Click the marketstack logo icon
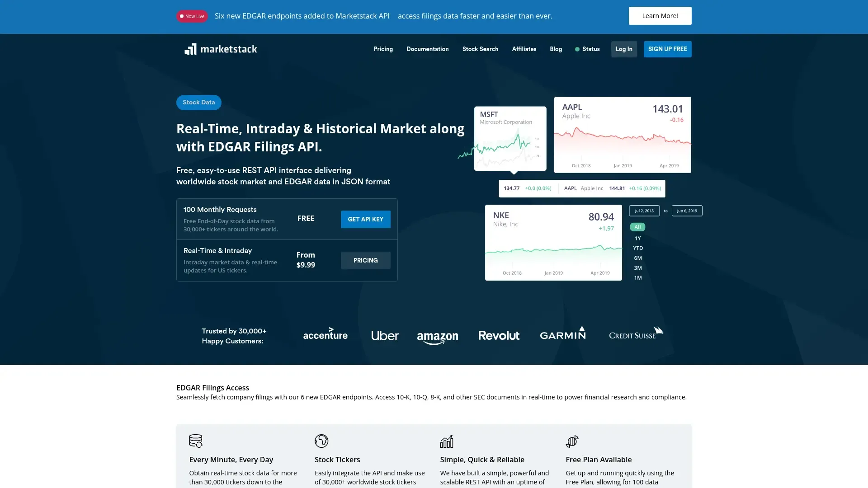 pos(190,49)
